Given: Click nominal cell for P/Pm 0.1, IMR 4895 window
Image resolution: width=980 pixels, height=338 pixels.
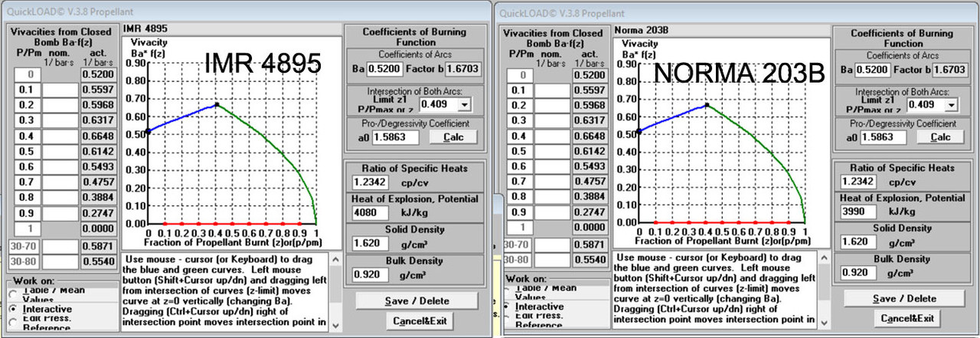Looking at the screenshot, I should coord(60,90).
